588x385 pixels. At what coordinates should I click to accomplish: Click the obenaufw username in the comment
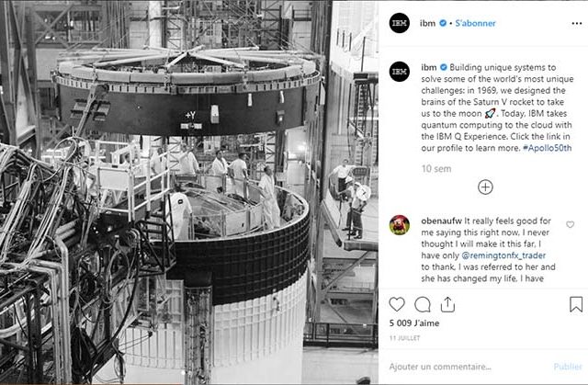(441, 221)
